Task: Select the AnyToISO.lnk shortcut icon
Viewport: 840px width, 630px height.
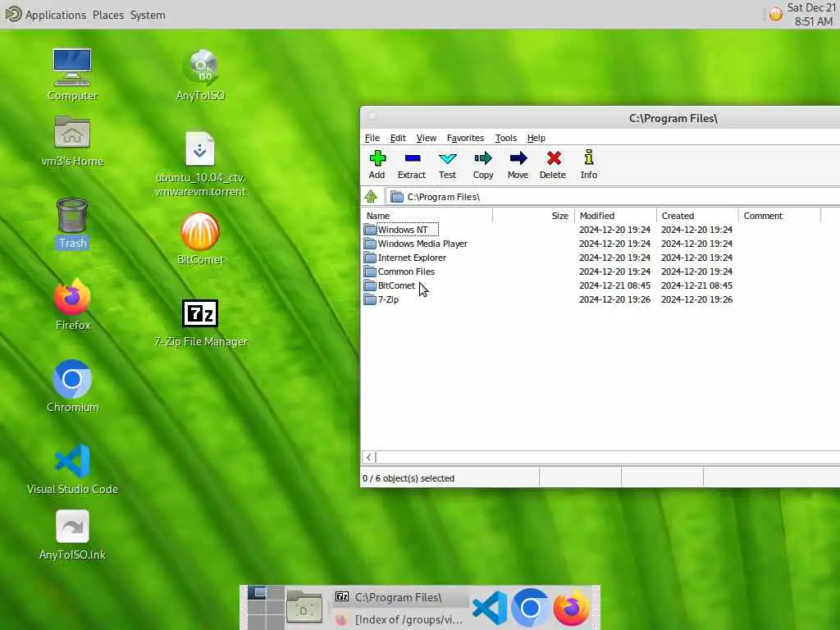Action: [x=72, y=535]
